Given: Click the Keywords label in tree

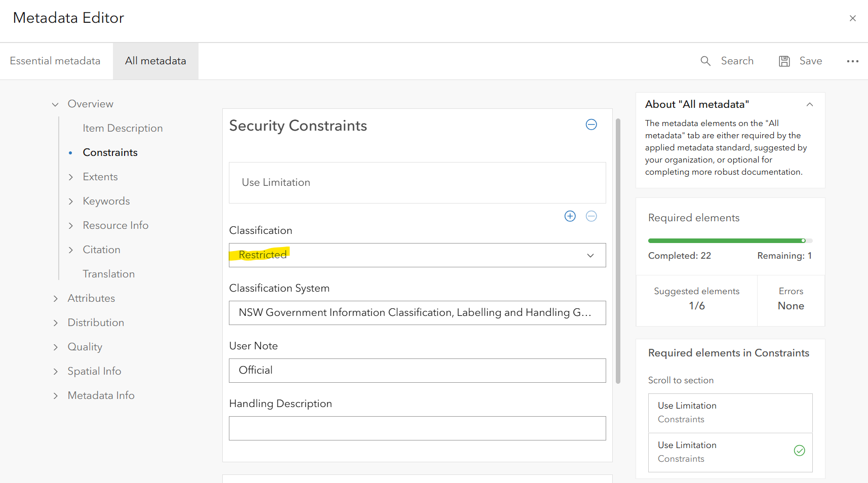Looking at the screenshot, I should 106,201.
